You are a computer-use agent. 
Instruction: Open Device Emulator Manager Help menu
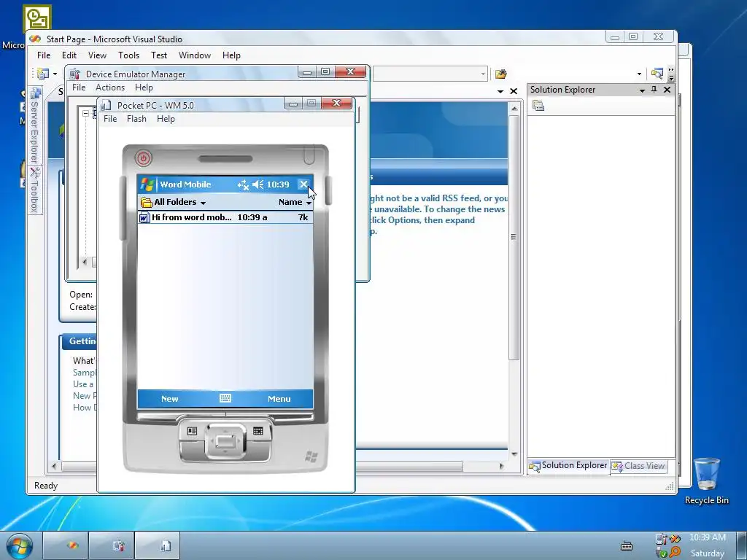(x=144, y=87)
